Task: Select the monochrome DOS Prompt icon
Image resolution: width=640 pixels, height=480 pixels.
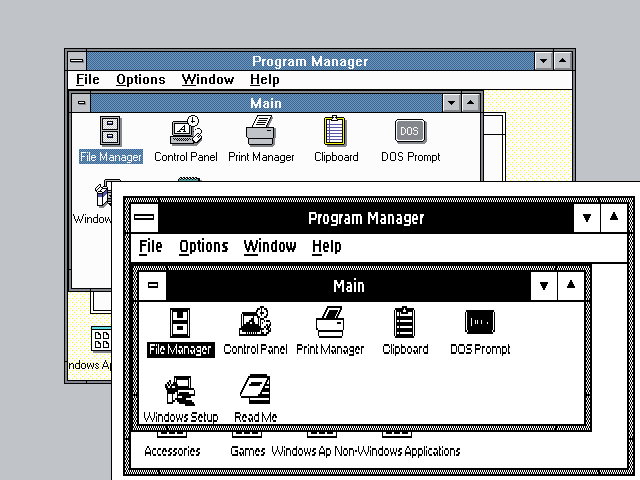Action: point(480,323)
